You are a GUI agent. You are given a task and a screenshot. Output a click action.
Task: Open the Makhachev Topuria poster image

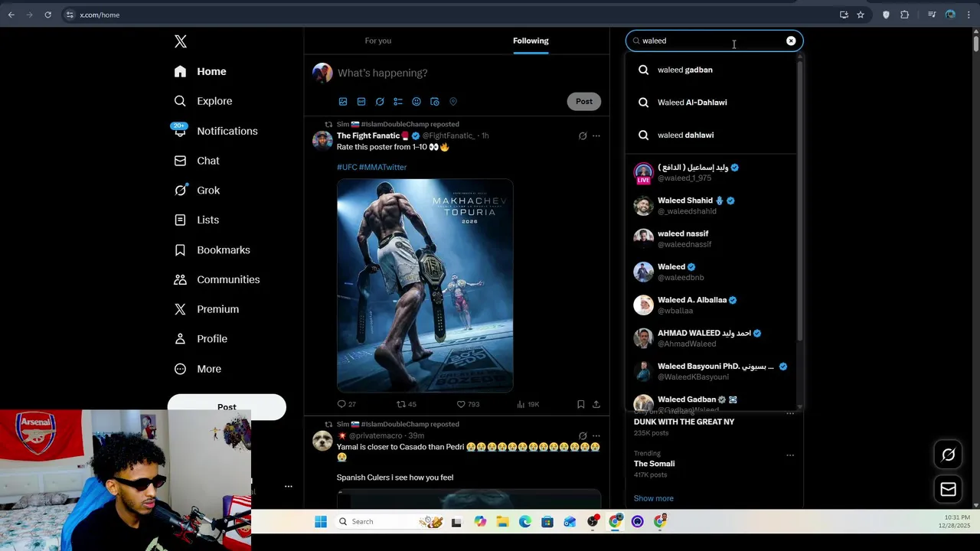425,285
